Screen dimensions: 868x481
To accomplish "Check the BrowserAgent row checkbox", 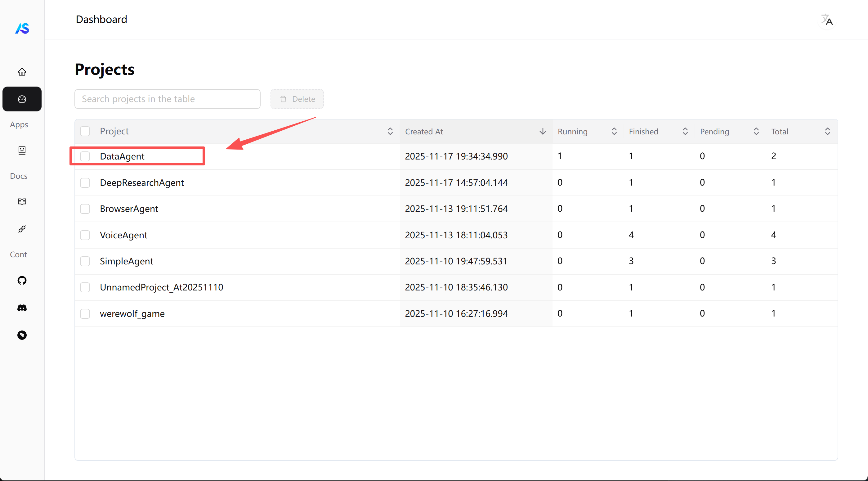I will tap(85, 209).
